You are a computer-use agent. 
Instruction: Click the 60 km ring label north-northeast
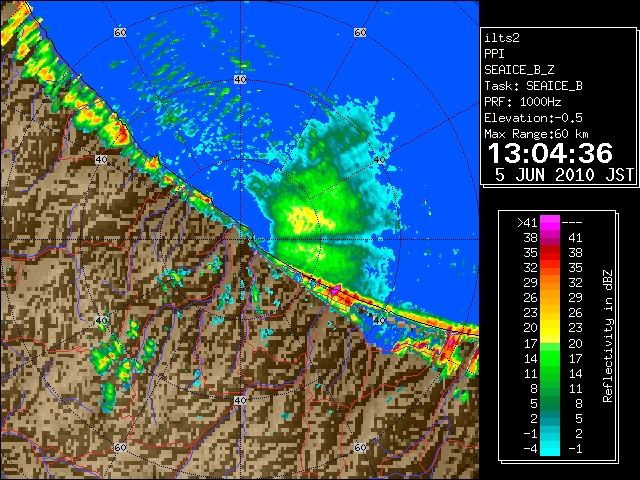click(x=360, y=32)
